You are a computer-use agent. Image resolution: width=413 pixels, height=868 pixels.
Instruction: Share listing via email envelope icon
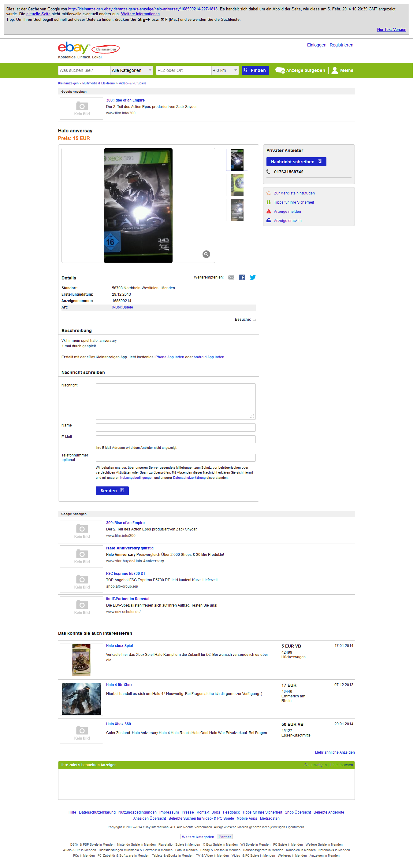coord(231,277)
